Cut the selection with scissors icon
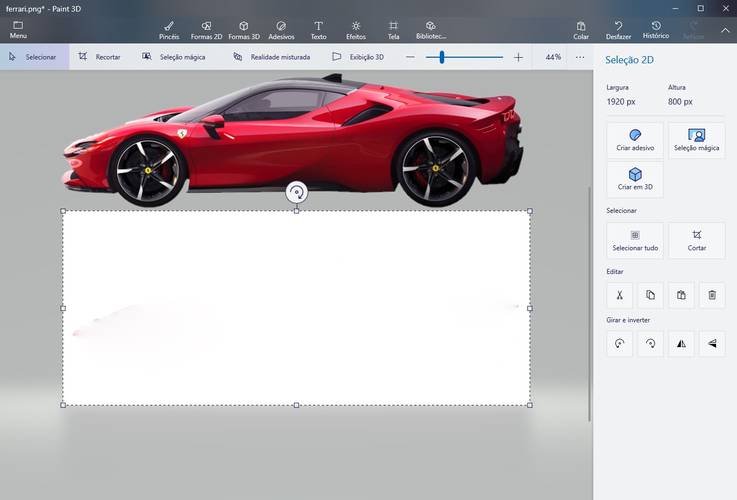Screen dimensions: 737x500 619,295
